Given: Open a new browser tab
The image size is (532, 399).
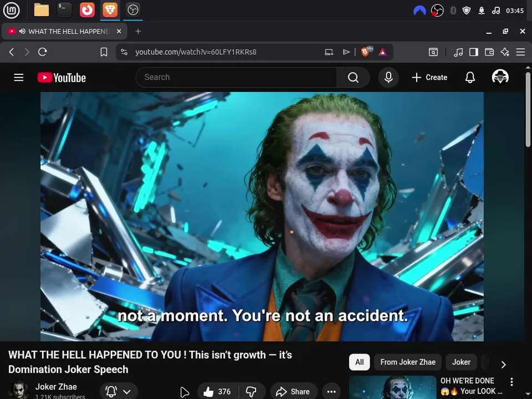Looking at the screenshot, I should (138, 31).
